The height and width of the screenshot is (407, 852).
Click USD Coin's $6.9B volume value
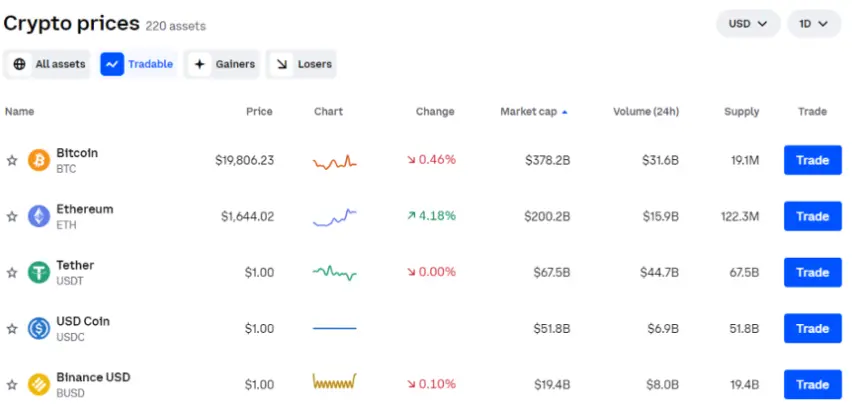tap(663, 329)
